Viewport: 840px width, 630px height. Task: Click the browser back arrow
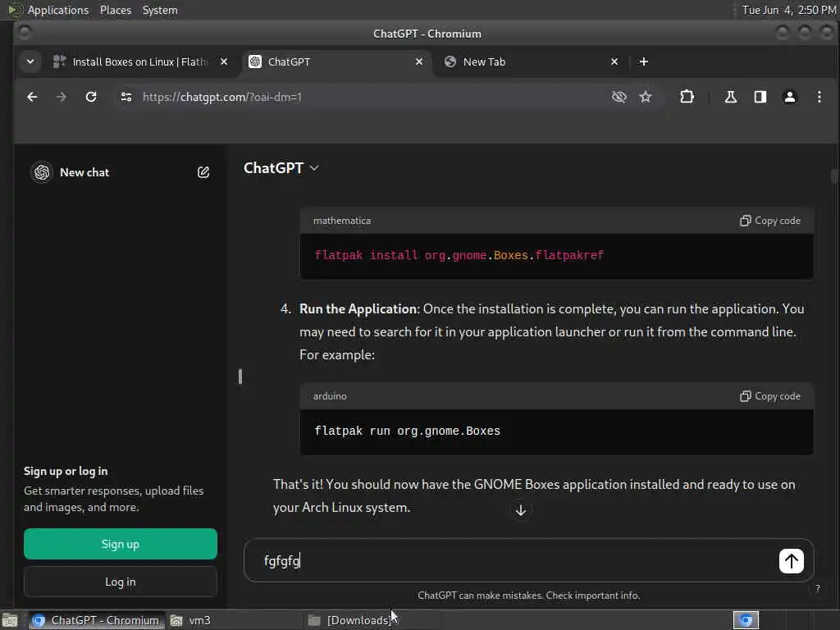[32, 97]
